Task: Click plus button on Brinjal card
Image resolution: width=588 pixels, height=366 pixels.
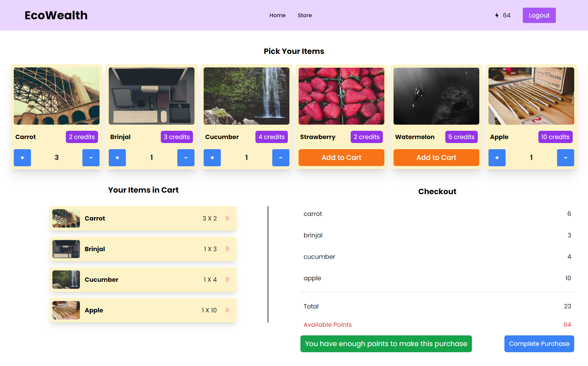Action: (x=117, y=158)
